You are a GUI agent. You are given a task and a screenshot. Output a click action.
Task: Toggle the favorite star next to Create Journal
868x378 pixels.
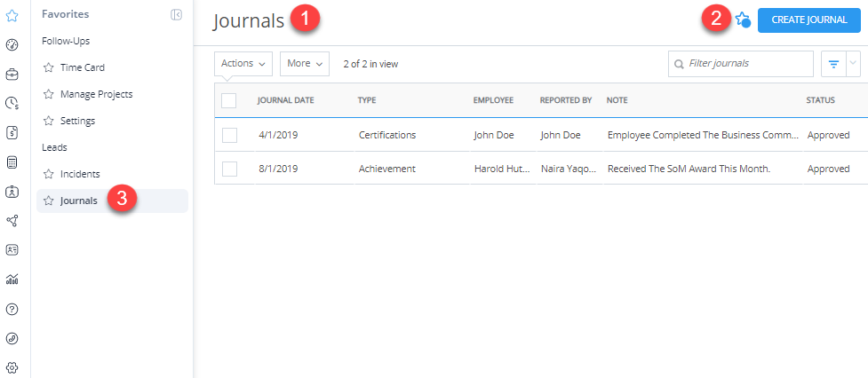[x=743, y=20]
